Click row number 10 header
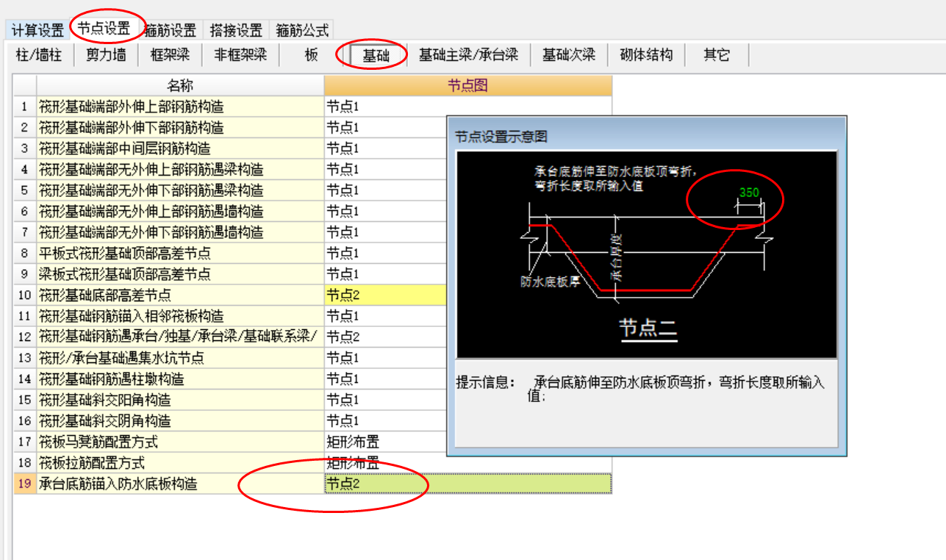Viewport: 946px width, 560px height. [x=25, y=295]
